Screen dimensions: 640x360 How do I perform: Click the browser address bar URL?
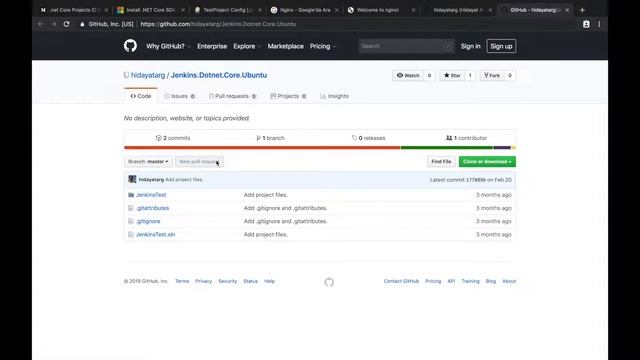[x=218, y=24]
